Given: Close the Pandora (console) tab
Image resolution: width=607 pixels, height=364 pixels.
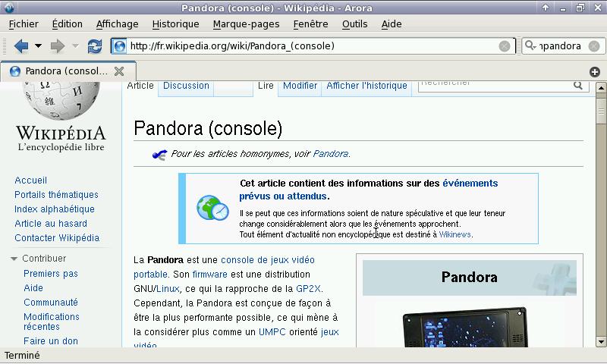Looking at the screenshot, I should pyautogui.click(x=119, y=71).
